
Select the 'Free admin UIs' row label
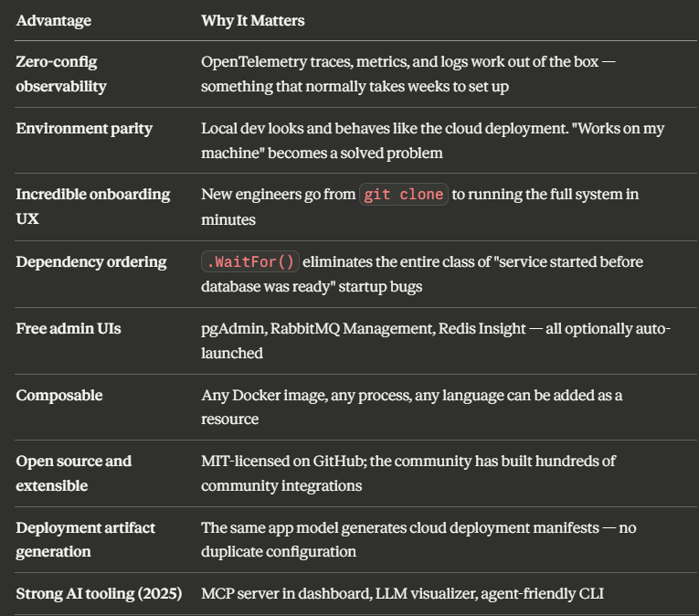coord(69,329)
